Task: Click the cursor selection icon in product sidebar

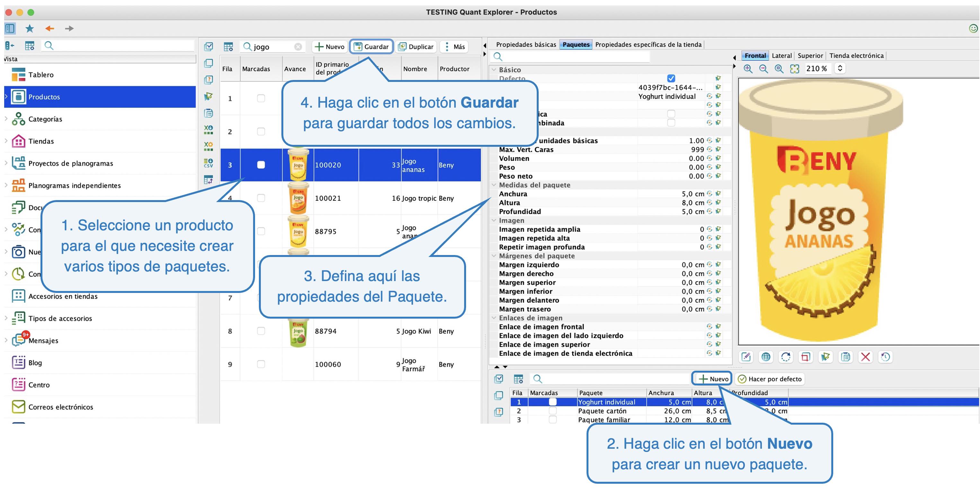Action: (x=208, y=97)
